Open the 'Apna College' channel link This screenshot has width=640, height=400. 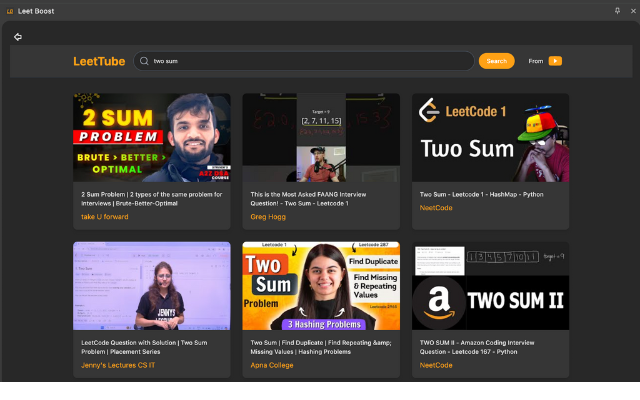pyautogui.click(x=272, y=365)
